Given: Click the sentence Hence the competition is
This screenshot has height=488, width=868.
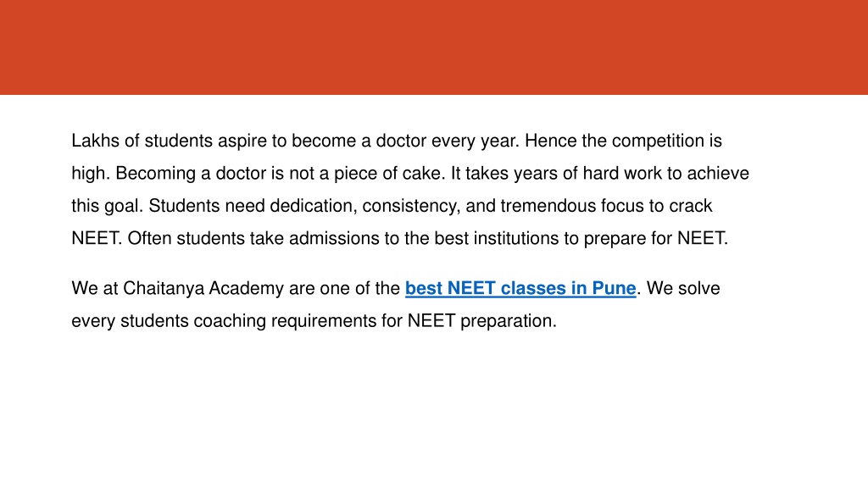Looking at the screenshot, I should 623,141.
